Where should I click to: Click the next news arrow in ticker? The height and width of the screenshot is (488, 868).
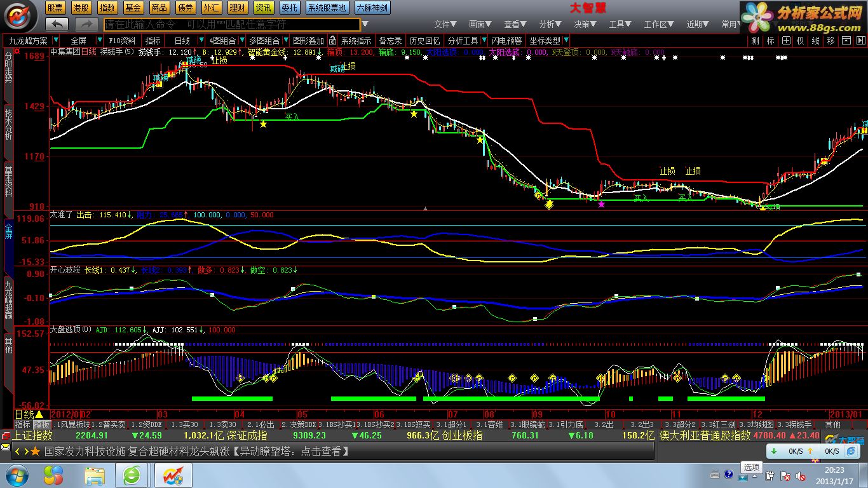(x=25, y=452)
